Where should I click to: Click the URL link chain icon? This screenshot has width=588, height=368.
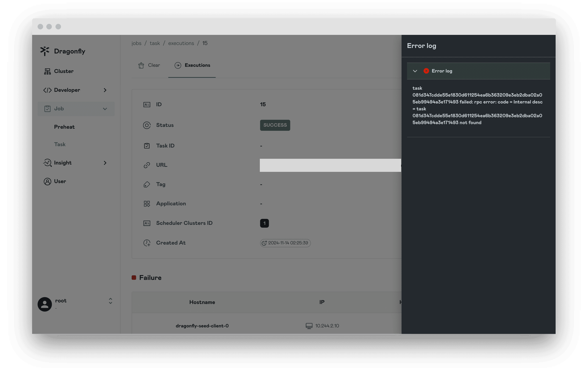(x=147, y=165)
